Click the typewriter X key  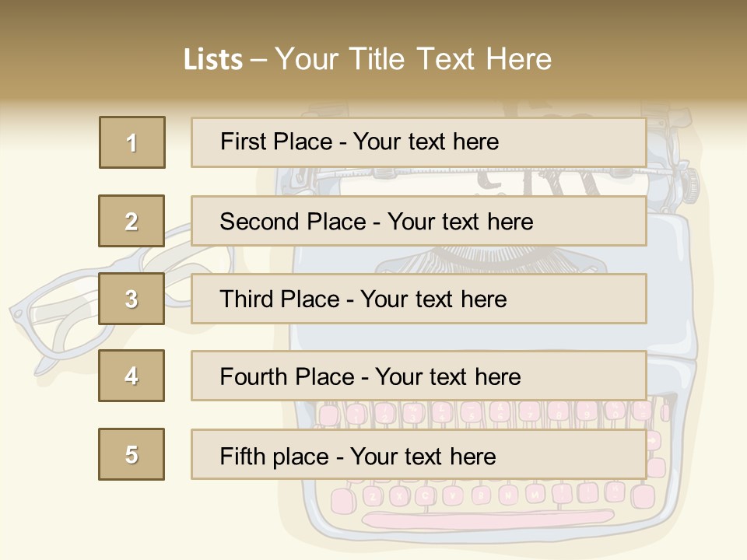point(400,496)
